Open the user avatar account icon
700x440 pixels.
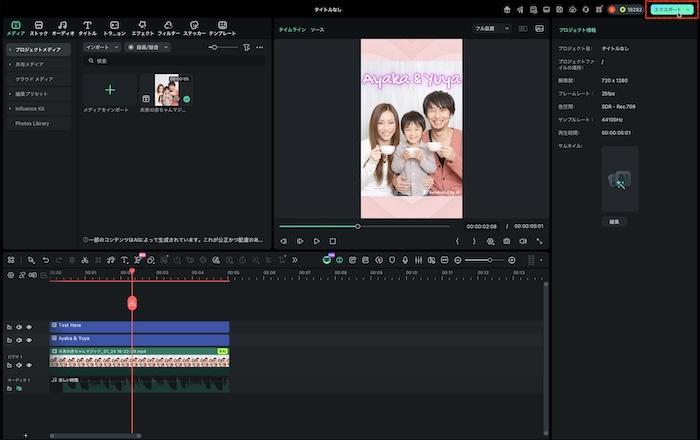pyautogui.click(x=612, y=9)
